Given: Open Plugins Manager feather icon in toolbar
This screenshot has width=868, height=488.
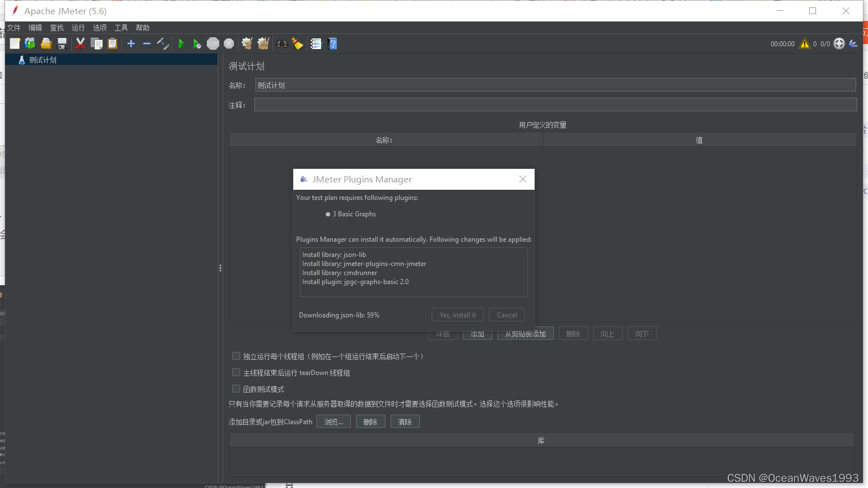Looking at the screenshot, I should (853, 43).
